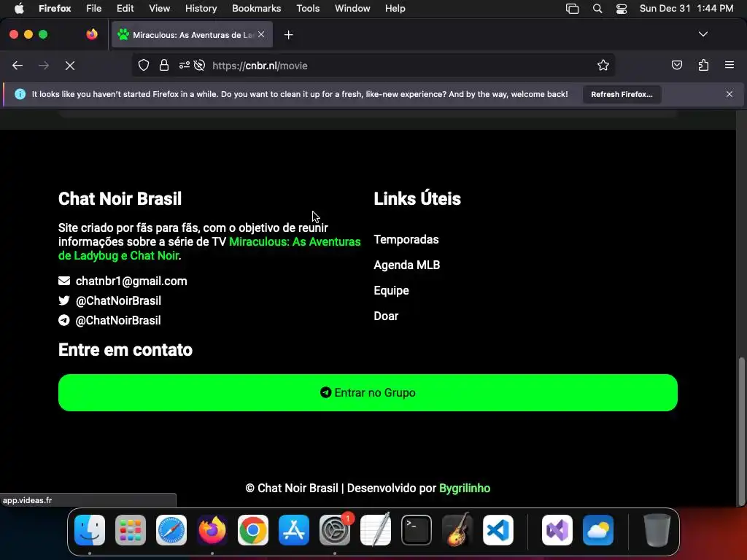Image resolution: width=747 pixels, height=560 pixels.
Task: Open the Doar link
Action: point(386,316)
